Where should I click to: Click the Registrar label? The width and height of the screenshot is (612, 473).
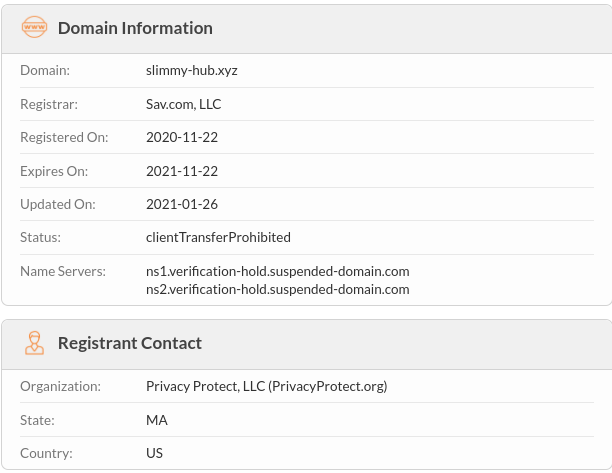coord(49,104)
